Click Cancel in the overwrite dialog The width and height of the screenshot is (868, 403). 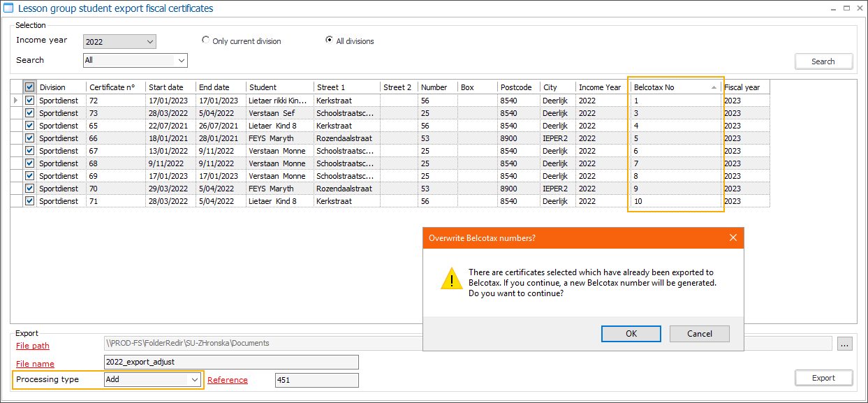click(x=699, y=334)
